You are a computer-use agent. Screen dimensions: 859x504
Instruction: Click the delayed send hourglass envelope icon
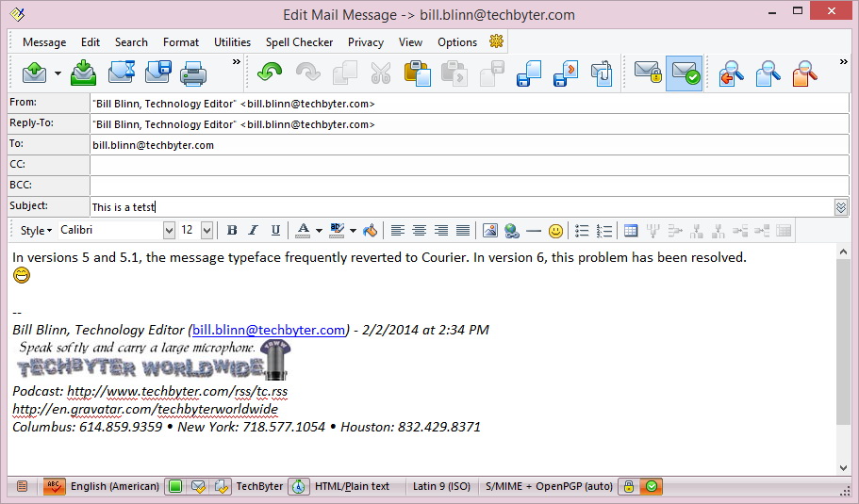pos(121,73)
